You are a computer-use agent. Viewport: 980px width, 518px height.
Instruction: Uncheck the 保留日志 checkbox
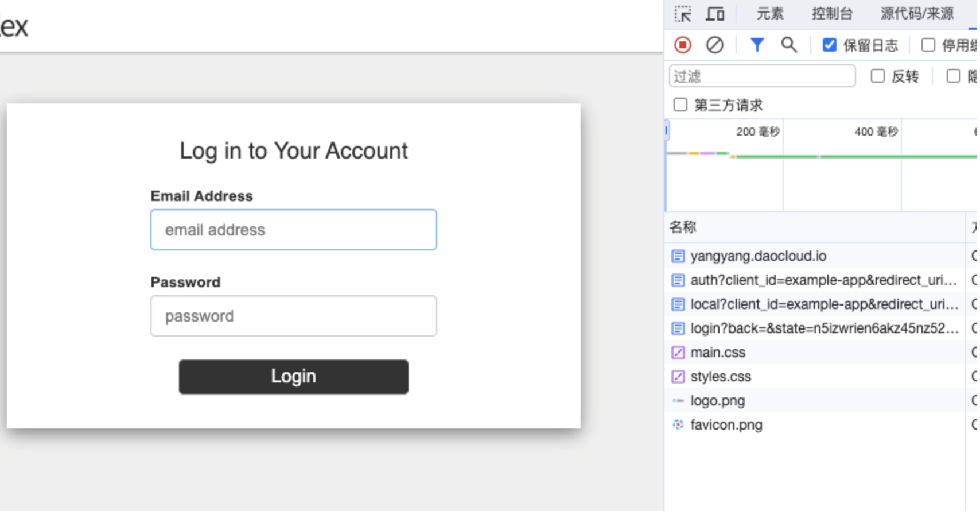click(x=829, y=45)
